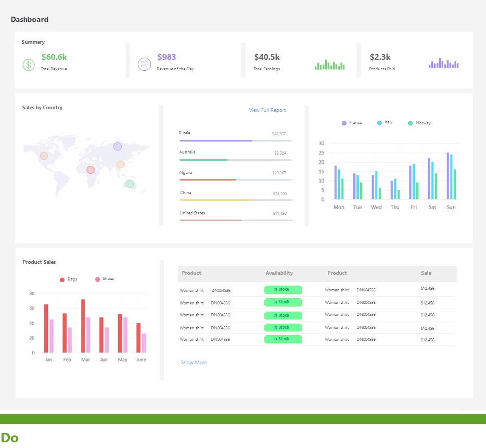486x448 pixels.
Task: Click the Show More link below table
Action: click(194, 363)
